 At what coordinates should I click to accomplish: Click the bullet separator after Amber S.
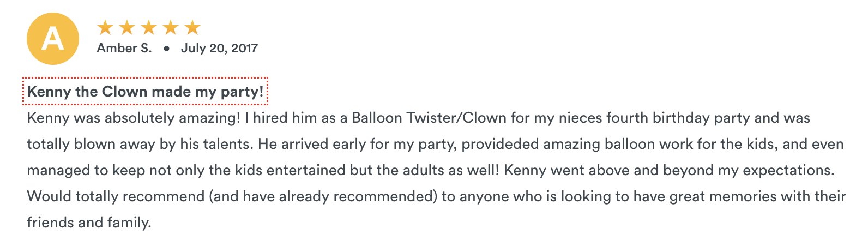coord(167,49)
